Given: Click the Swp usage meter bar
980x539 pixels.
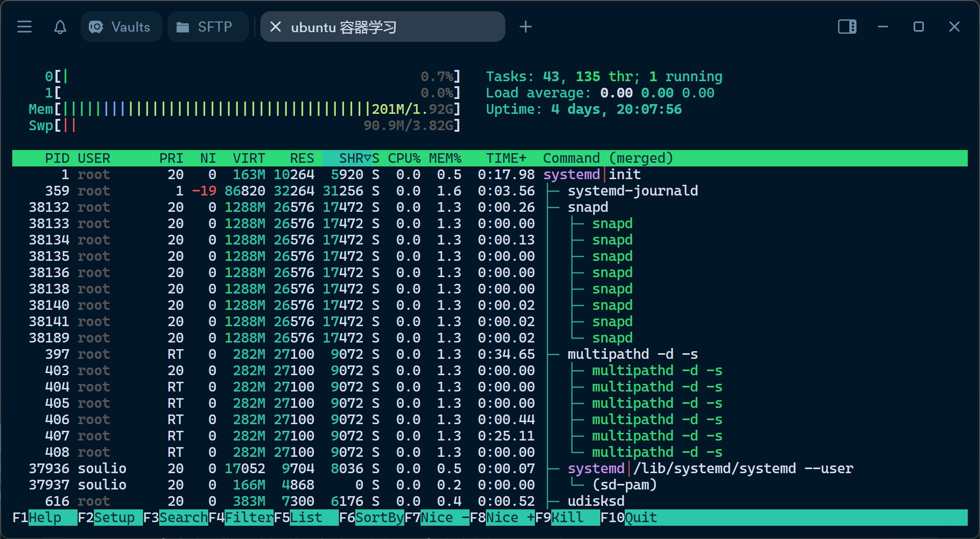Looking at the screenshot, I should point(245,126).
